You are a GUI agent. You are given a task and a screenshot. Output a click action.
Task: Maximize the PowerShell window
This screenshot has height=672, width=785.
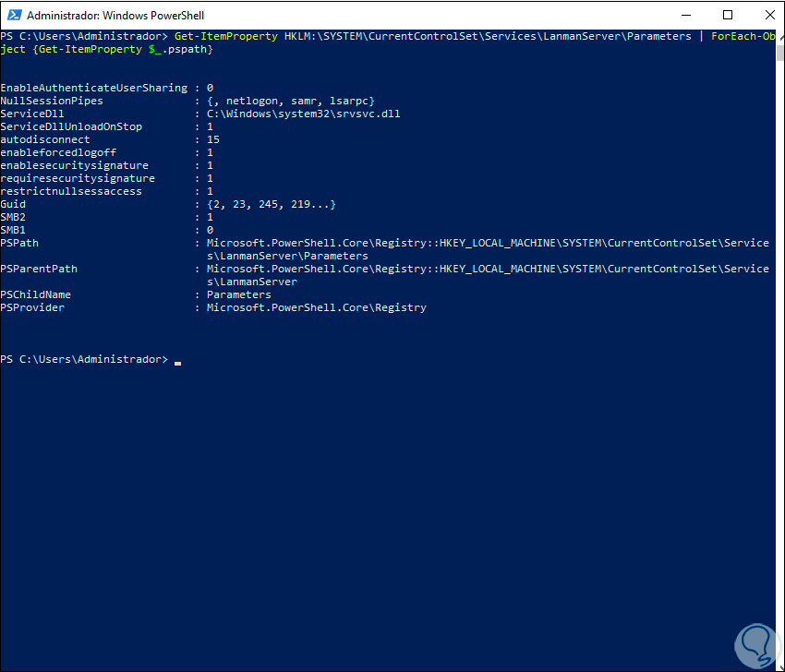click(728, 15)
